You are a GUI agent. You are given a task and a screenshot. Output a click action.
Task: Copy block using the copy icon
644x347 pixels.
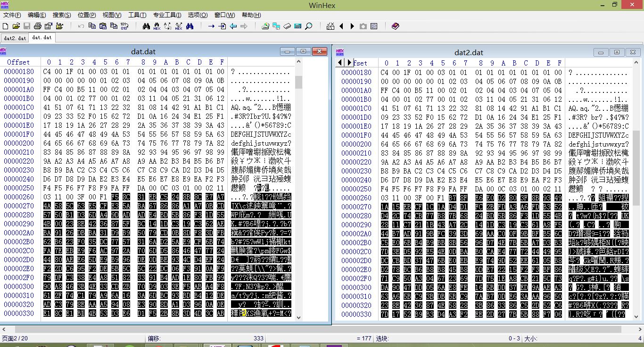point(92,26)
